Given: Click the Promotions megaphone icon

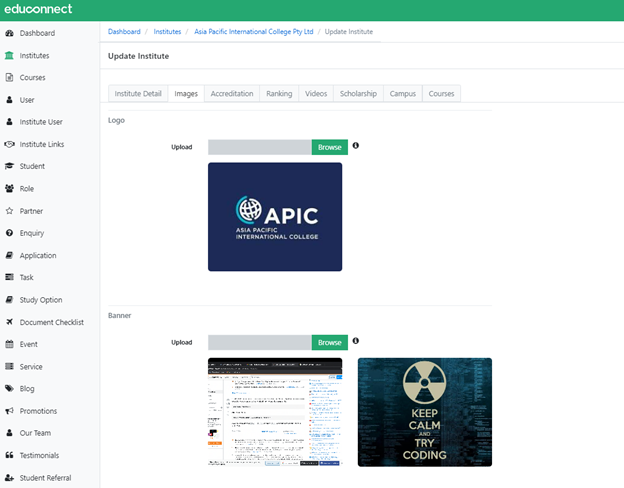Looking at the screenshot, I should click(x=9, y=411).
